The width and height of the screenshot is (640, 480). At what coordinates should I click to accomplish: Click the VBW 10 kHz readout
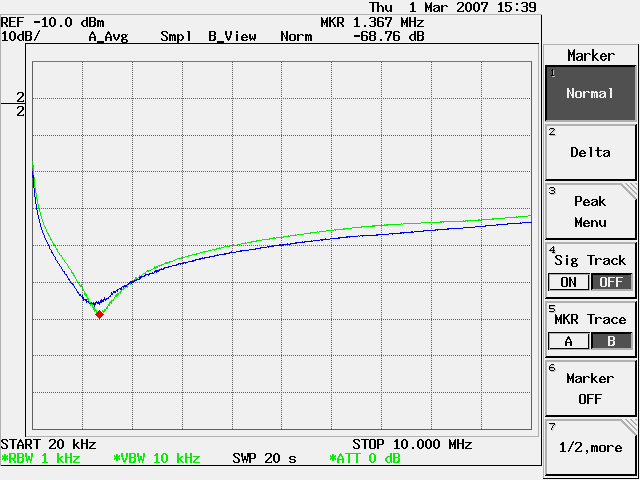(x=157, y=458)
